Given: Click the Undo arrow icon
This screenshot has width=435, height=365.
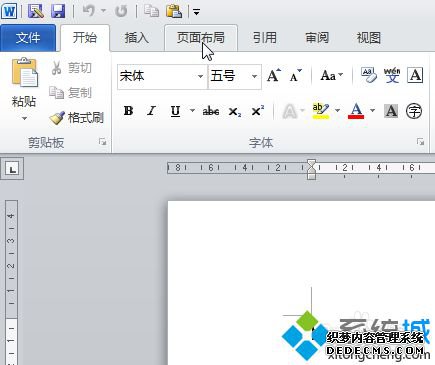Looking at the screenshot, I should click(88, 11).
